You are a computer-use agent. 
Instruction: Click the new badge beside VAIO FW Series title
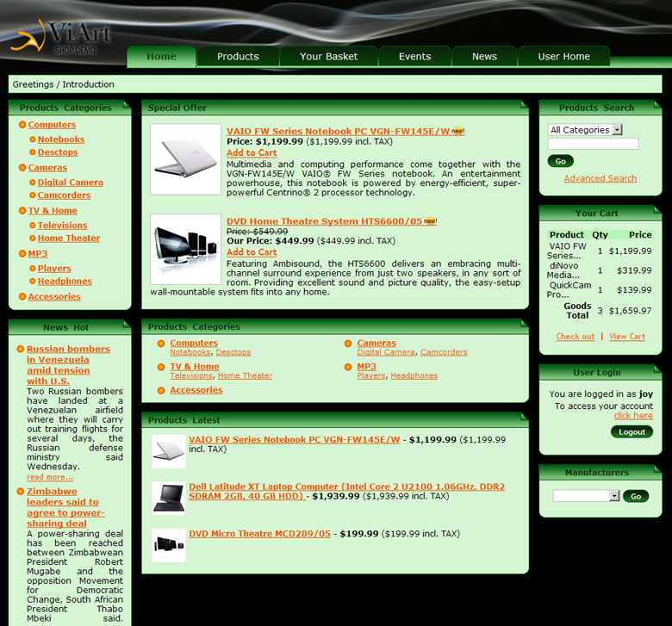click(458, 131)
